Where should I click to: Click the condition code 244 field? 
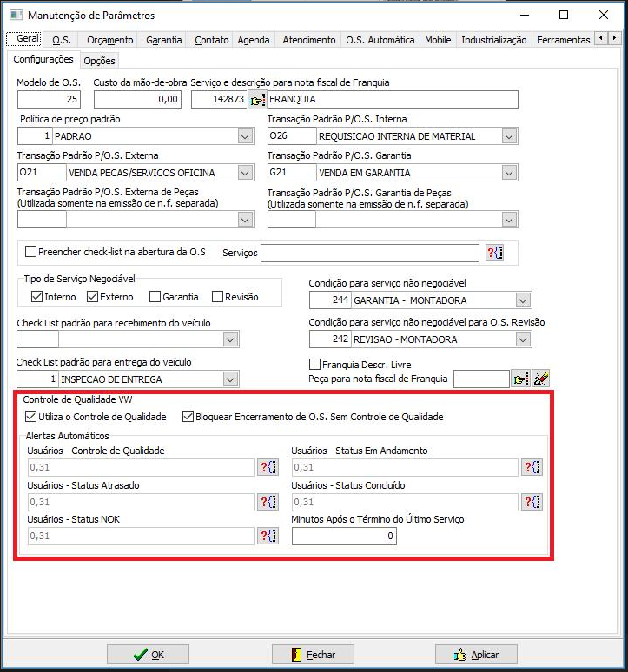330,300
